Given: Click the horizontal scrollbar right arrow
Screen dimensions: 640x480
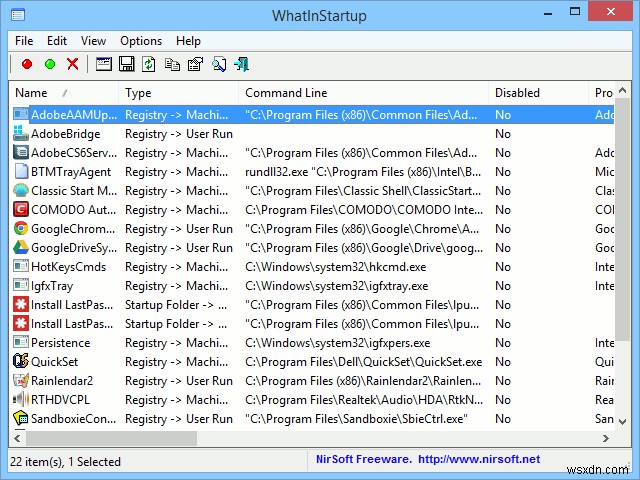Looking at the screenshot, I should 606,438.
